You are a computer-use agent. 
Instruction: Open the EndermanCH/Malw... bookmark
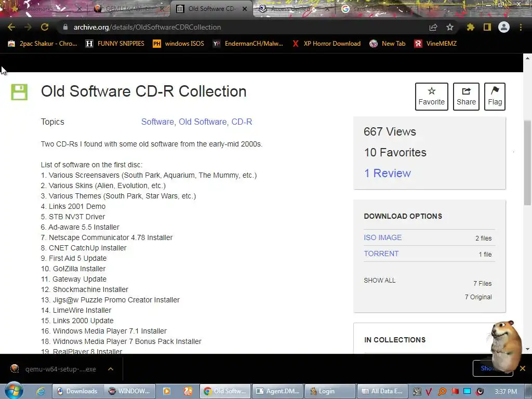248,44
